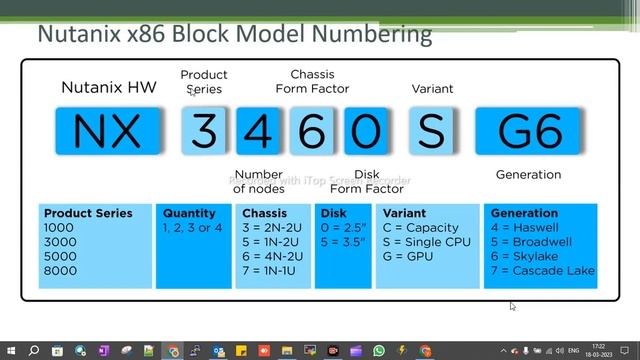
Task: Click the '4 = Haswell' generation entry
Action: point(524,227)
